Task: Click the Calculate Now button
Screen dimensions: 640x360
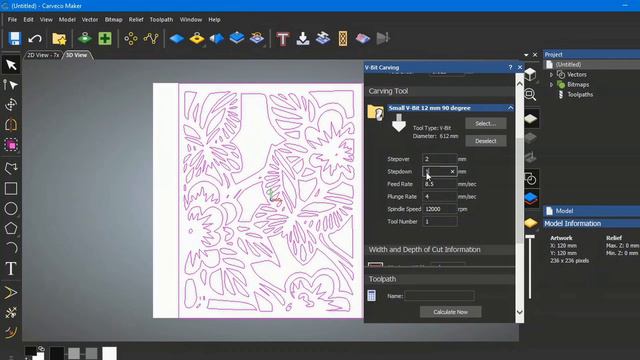Action: [451, 312]
